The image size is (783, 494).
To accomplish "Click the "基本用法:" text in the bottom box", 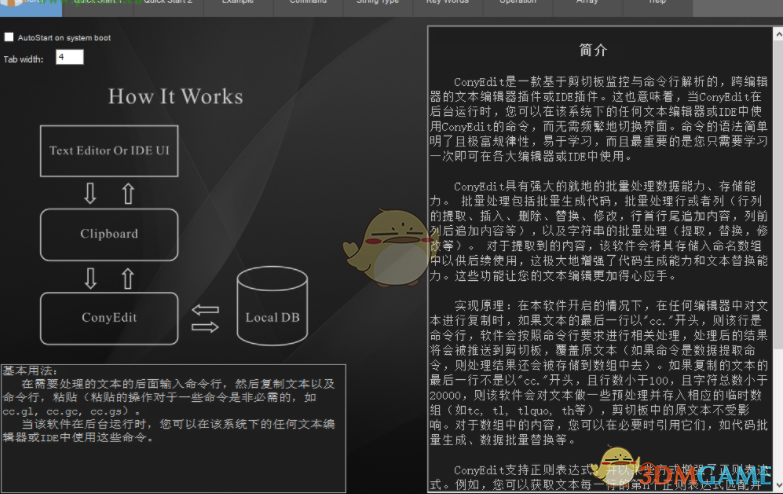I will (30, 371).
